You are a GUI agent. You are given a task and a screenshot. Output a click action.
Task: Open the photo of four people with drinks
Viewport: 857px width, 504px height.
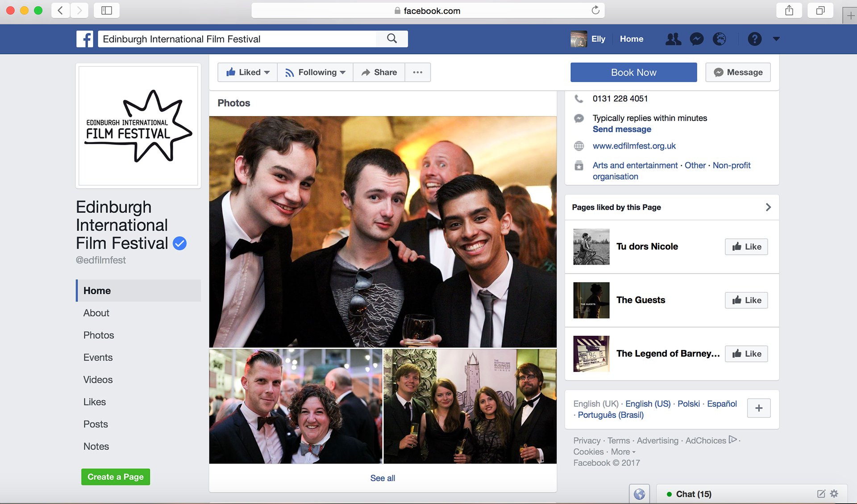click(x=470, y=406)
